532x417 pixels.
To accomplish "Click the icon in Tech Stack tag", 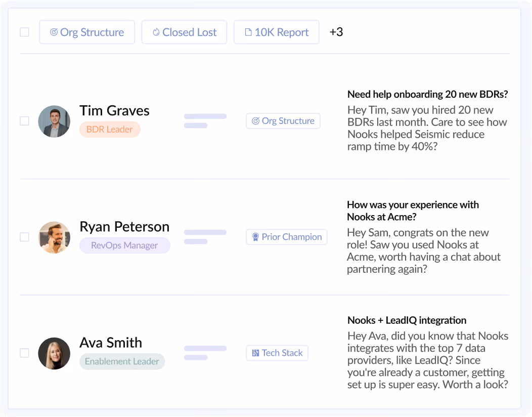I will coord(256,353).
